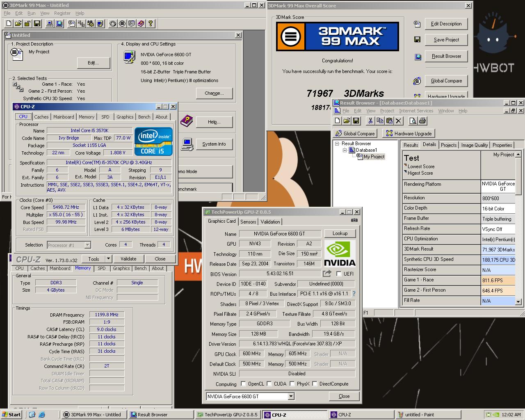
Task: Click the GPU Clock 600 MHz field
Action: (x=251, y=354)
